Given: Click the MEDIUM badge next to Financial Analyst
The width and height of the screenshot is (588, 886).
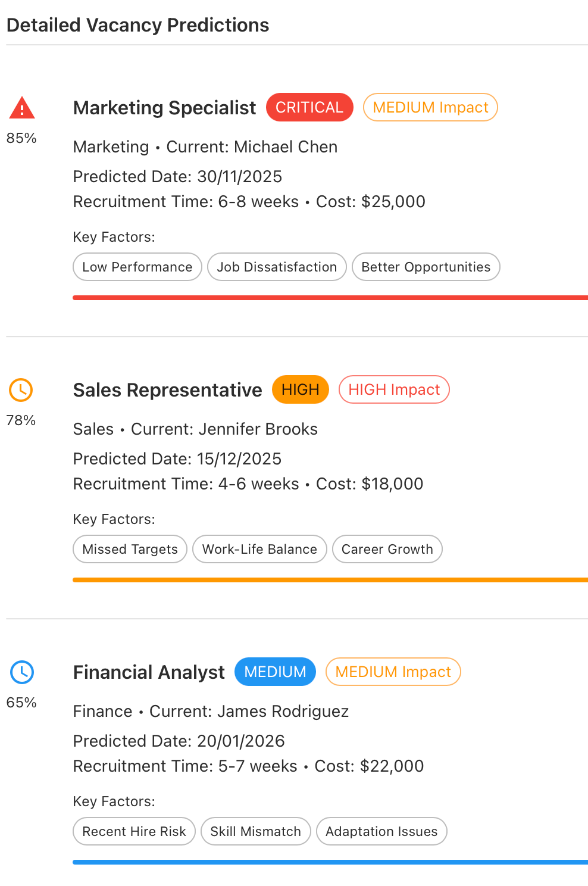Looking at the screenshot, I should (275, 672).
